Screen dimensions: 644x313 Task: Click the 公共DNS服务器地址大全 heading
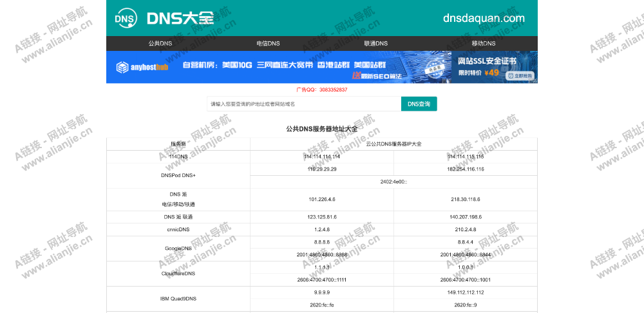pos(322,129)
